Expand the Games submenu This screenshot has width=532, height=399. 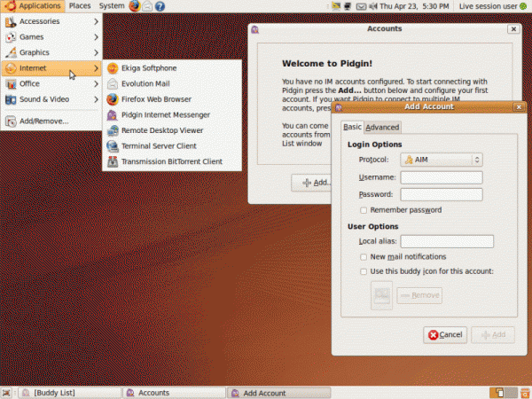pos(51,37)
